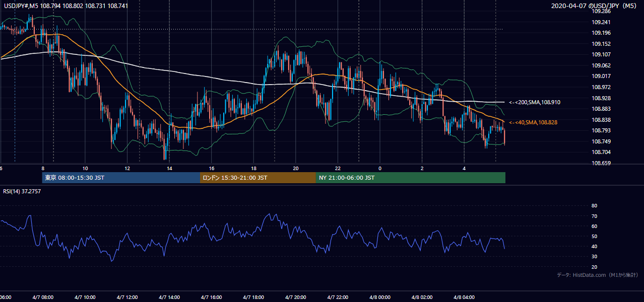Screen dimensions: 644x302
Task: Click price axis label 108.883
Action: tap(601, 109)
